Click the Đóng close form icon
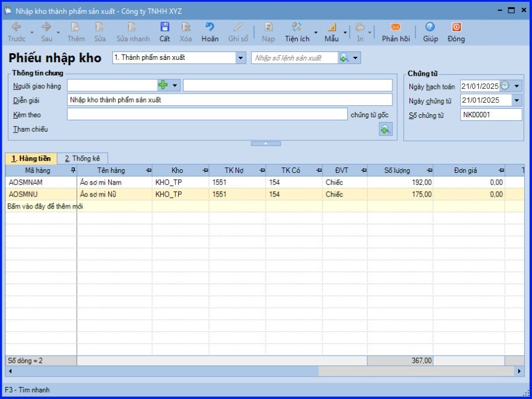 click(456, 27)
